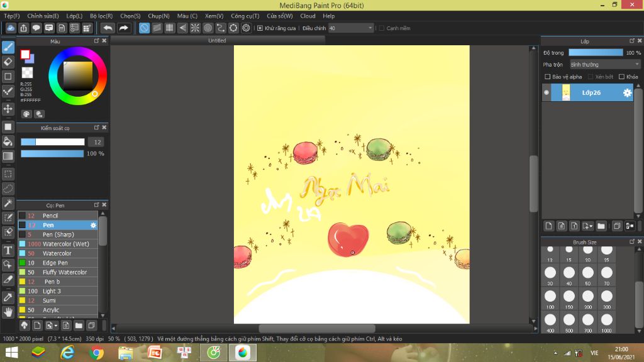Image resolution: width=644 pixels, height=362 pixels.
Task: Select the Fluffy Watercolor brush
Action: [x=57, y=272]
